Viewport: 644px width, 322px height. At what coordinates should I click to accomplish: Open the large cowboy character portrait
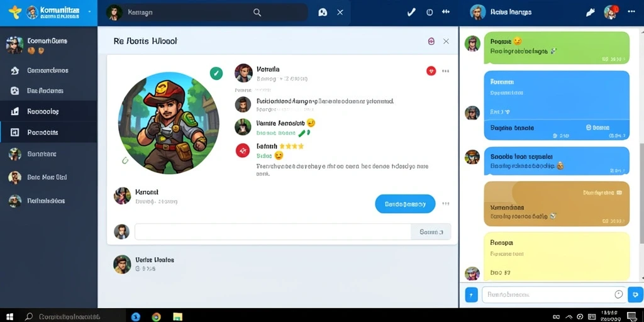[169, 123]
